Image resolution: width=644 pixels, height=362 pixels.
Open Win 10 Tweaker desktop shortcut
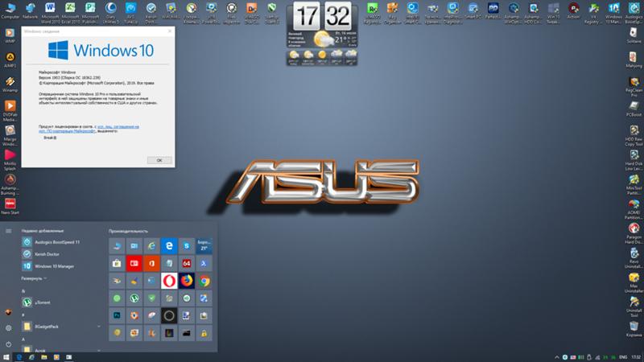(x=553, y=12)
